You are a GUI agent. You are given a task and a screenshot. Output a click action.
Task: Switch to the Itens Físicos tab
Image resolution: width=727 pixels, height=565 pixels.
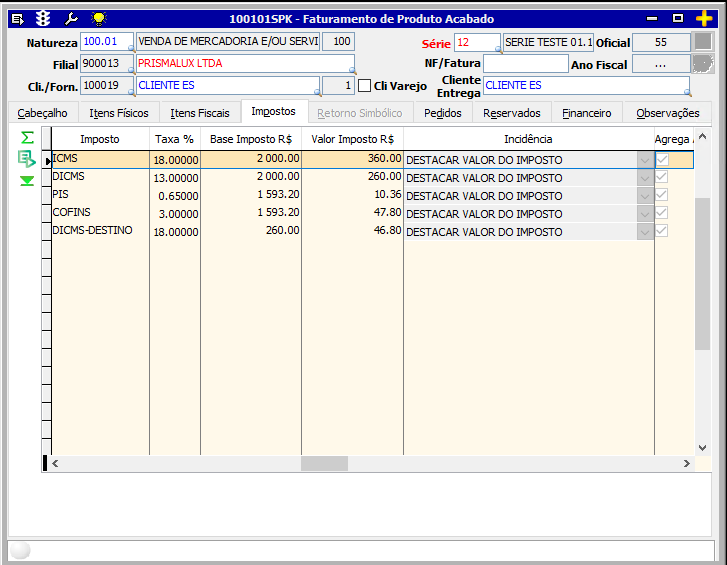119,113
